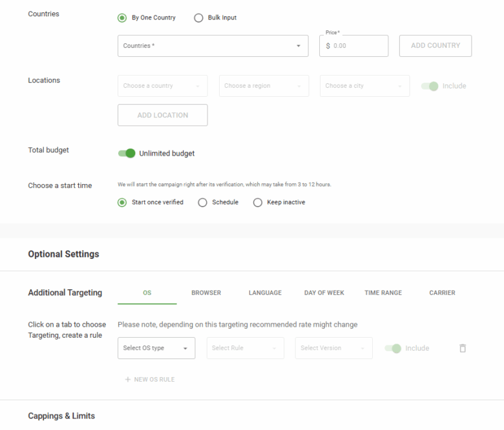Switch to the CARRIER targeting tab

tap(442, 293)
